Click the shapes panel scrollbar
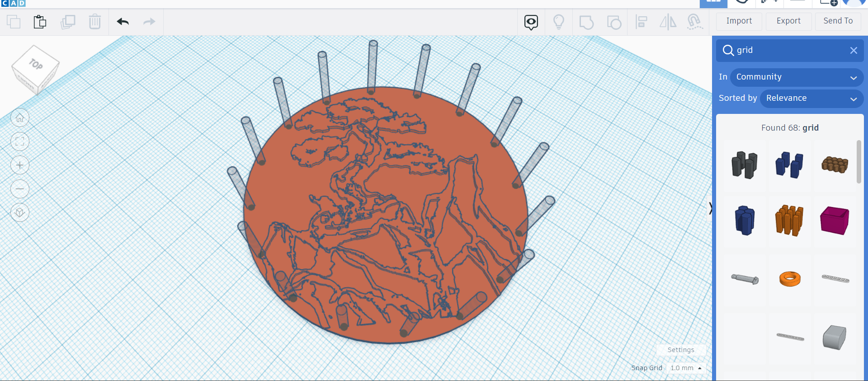Viewport: 868px width, 381px height. (859, 162)
